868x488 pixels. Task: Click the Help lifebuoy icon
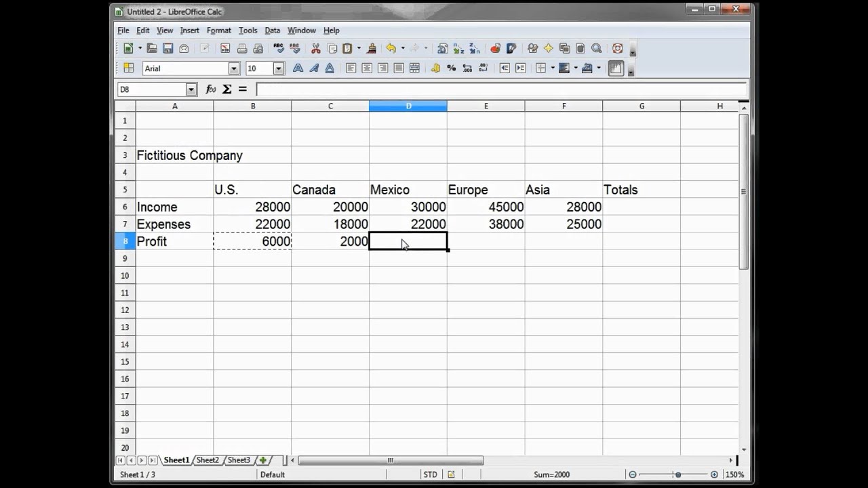[618, 49]
